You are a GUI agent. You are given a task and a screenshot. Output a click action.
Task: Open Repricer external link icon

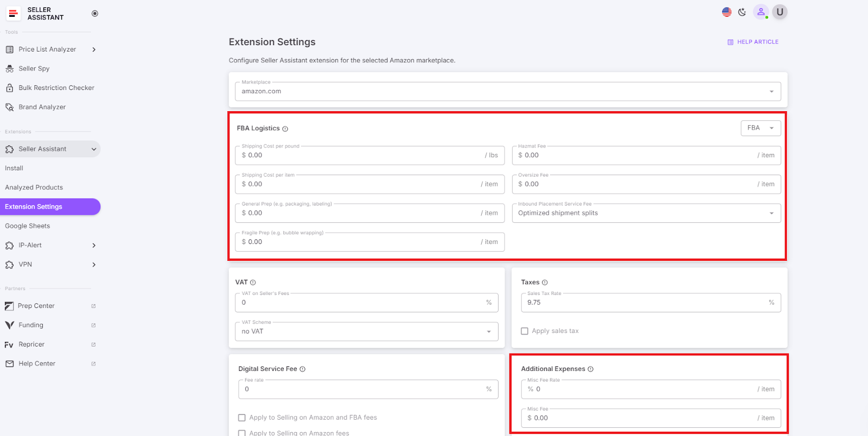click(x=93, y=345)
